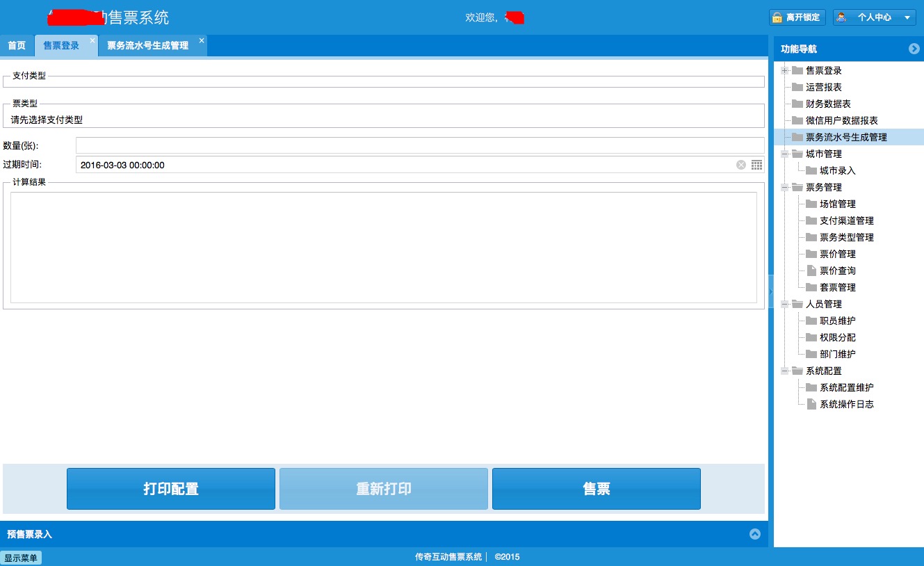Close the 票务流水号生成管理 tab
This screenshot has width=924, height=566.
(202, 40)
